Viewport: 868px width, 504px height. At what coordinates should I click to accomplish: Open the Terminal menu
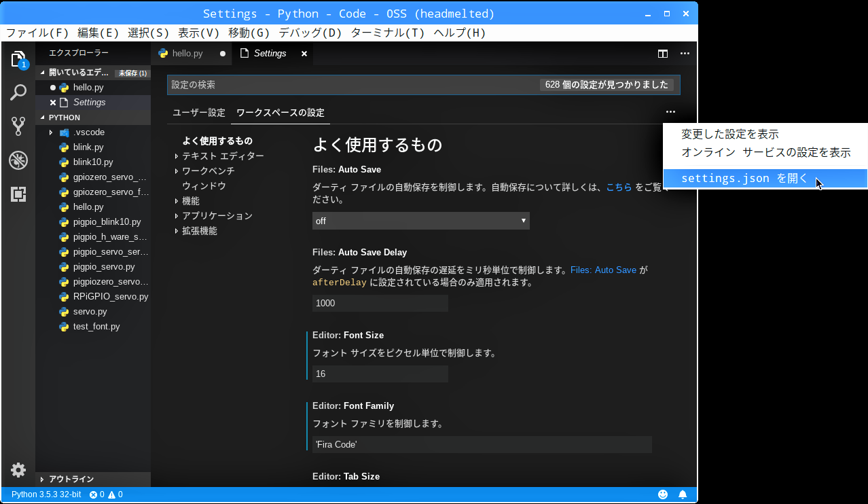pos(387,33)
